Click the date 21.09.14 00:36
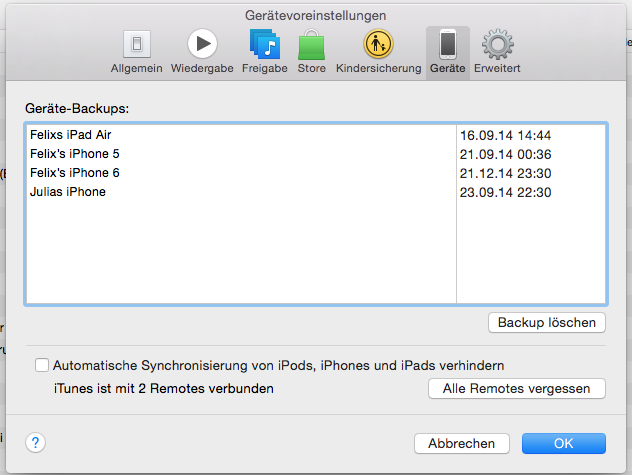The width and height of the screenshot is (632, 475). point(505,154)
